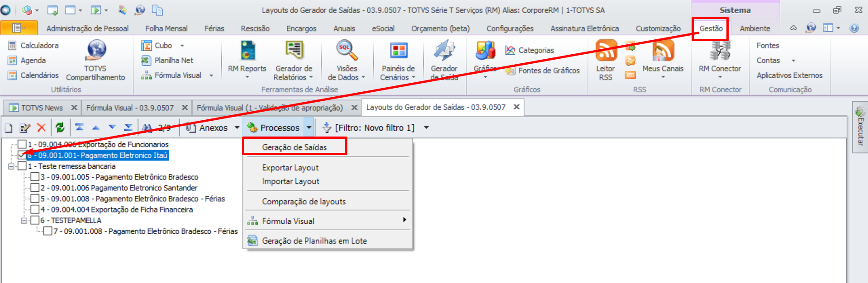This screenshot has height=283, width=868.
Task: Check layout 7 Bradesco - Férias
Action: (48, 231)
